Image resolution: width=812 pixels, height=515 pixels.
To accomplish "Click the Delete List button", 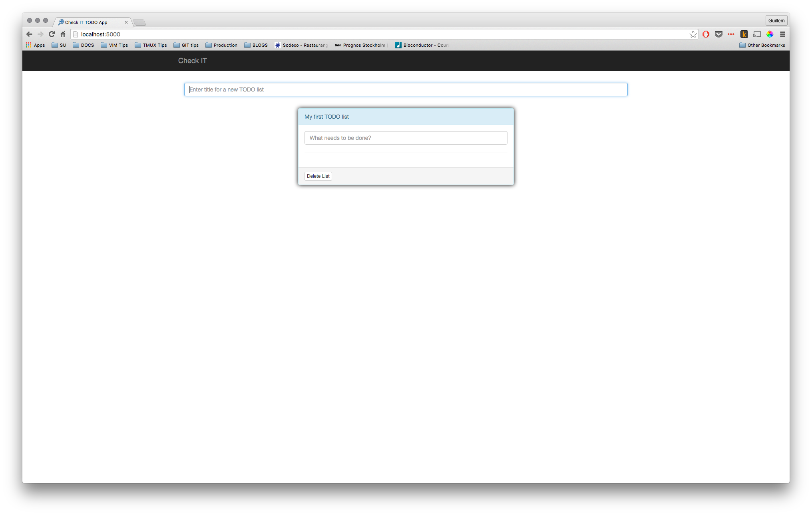I will 318,176.
